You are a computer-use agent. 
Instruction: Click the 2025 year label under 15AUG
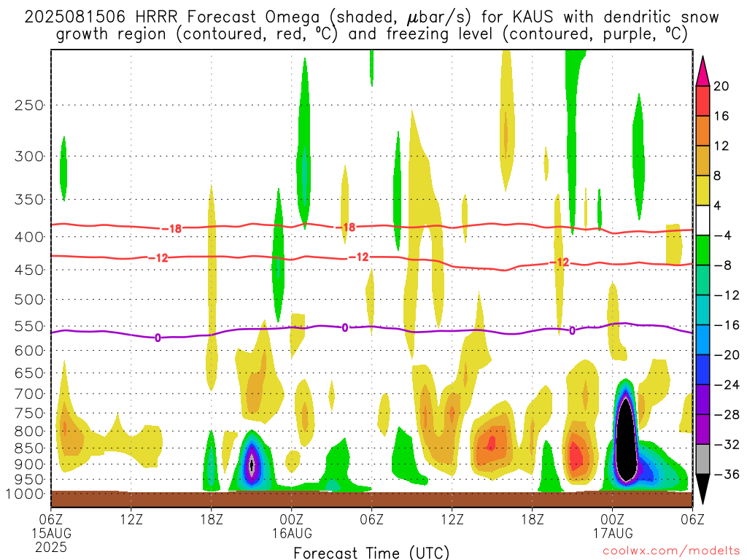coord(51,547)
